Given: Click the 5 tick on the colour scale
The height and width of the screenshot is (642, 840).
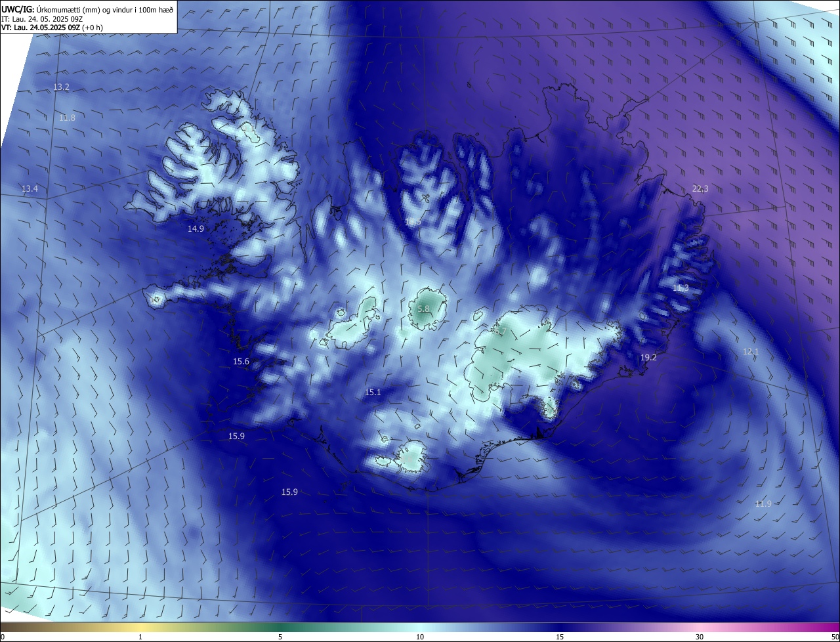Looking at the screenshot, I should pyautogui.click(x=280, y=637).
